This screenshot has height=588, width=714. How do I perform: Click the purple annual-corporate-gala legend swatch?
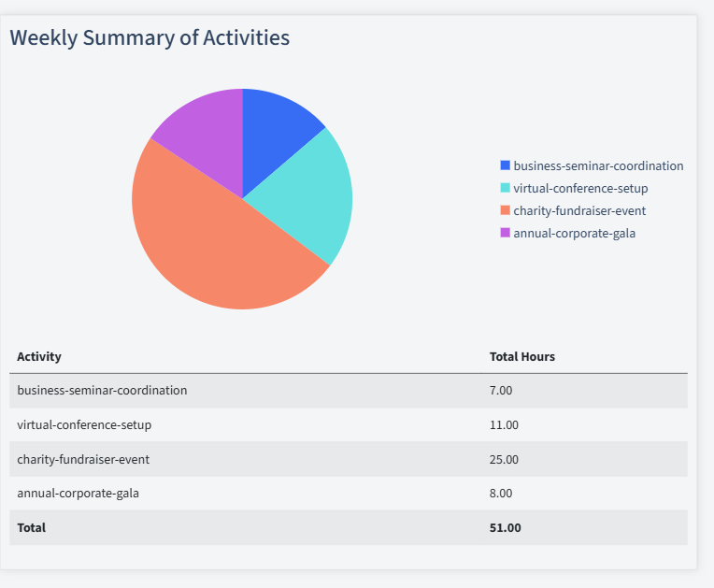505,233
